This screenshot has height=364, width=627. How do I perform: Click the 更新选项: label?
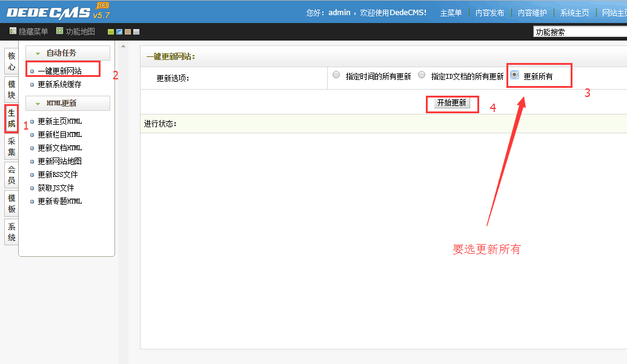point(173,78)
